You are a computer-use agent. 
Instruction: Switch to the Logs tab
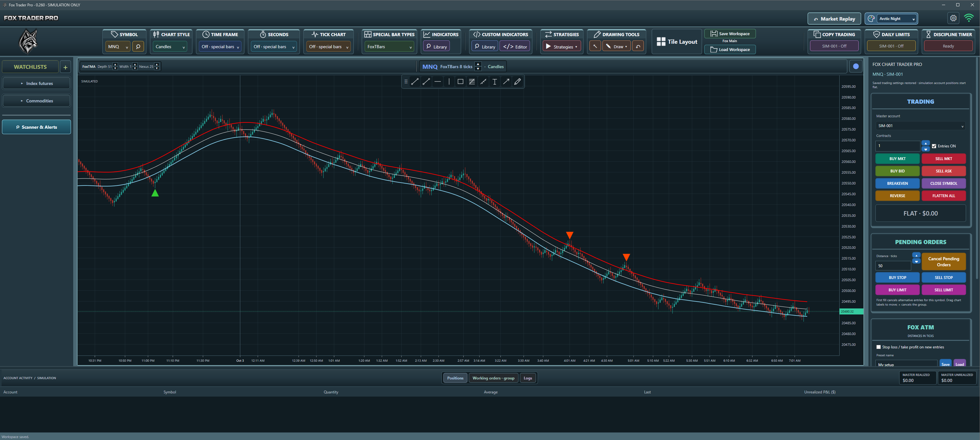pyautogui.click(x=528, y=378)
